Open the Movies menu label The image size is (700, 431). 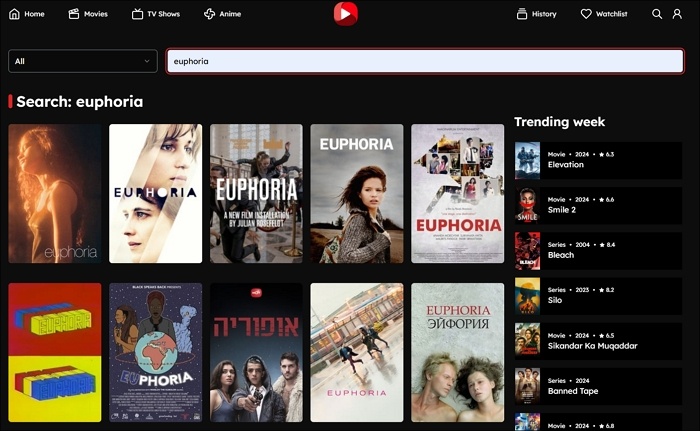pyautogui.click(x=96, y=14)
